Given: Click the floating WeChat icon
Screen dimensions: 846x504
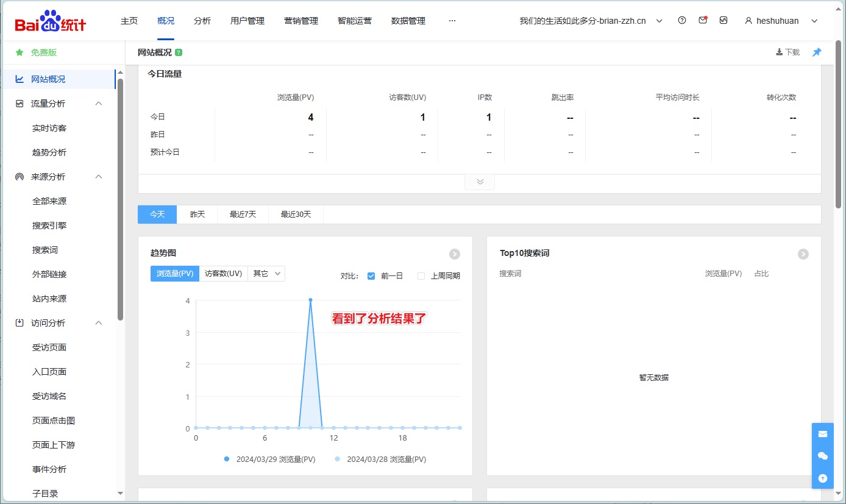Looking at the screenshot, I should click(823, 456).
